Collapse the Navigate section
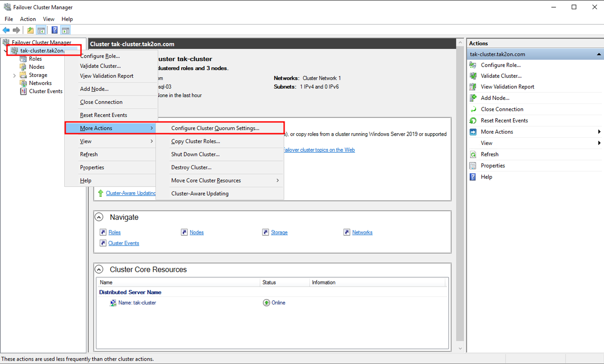Image resolution: width=604 pixels, height=364 pixels. pyautogui.click(x=99, y=217)
